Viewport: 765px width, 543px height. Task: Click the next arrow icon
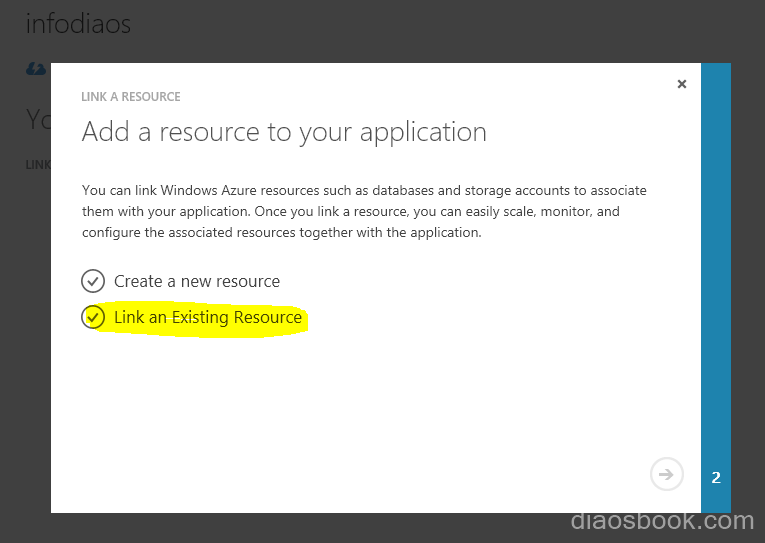click(667, 474)
